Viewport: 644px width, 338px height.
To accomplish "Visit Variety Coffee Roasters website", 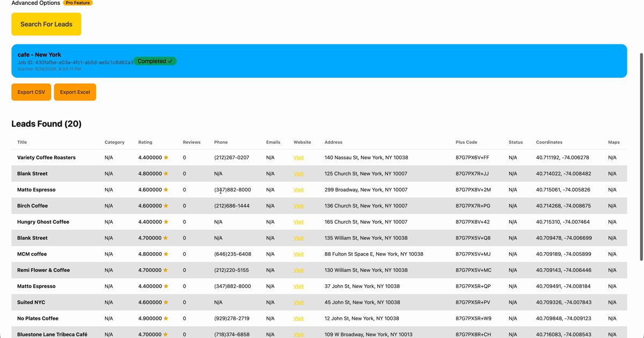I will [x=298, y=158].
